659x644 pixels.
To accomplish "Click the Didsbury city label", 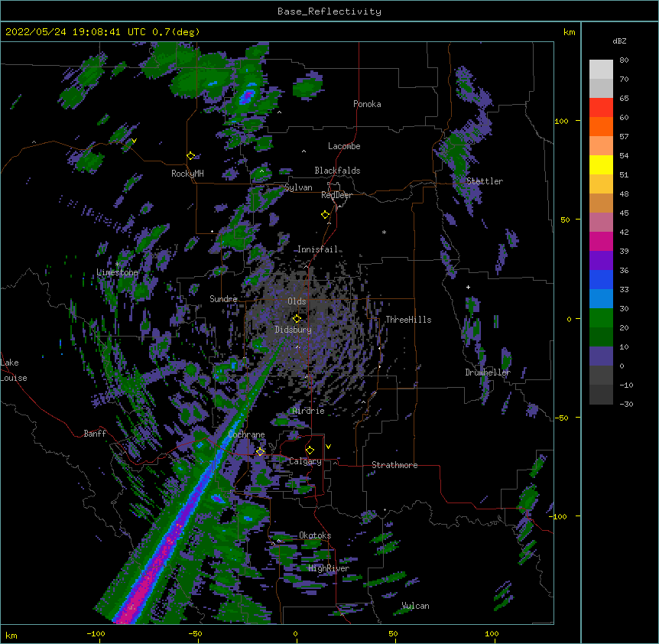I will [294, 330].
